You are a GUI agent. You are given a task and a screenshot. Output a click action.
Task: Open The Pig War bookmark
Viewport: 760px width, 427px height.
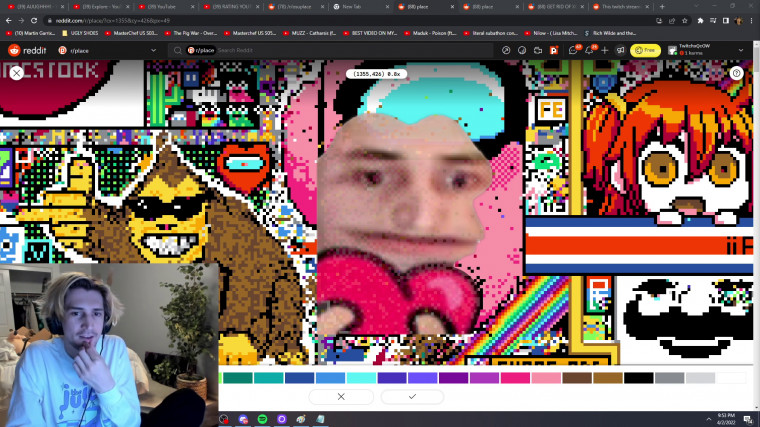pyautogui.click(x=190, y=33)
